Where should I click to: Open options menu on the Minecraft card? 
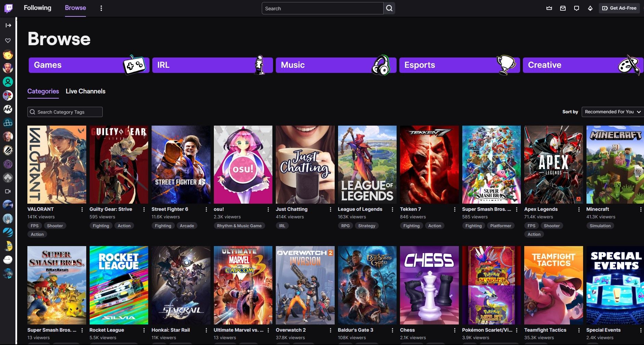coord(641,209)
